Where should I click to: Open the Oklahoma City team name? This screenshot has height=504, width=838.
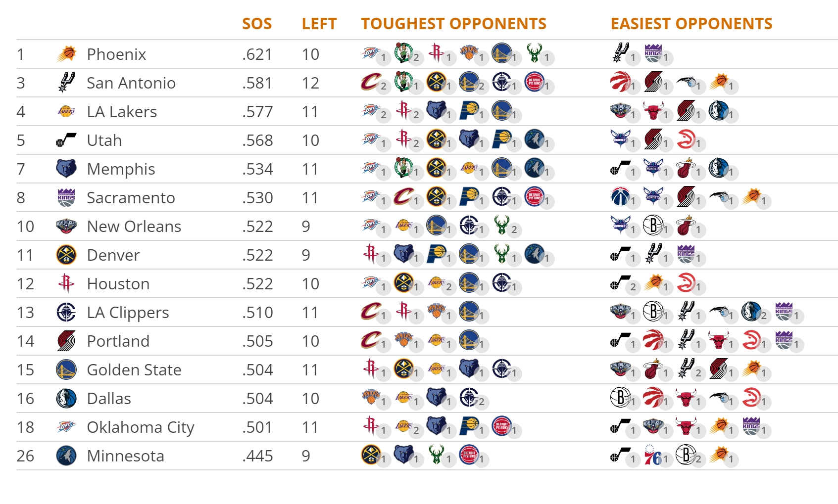click(141, 427)
